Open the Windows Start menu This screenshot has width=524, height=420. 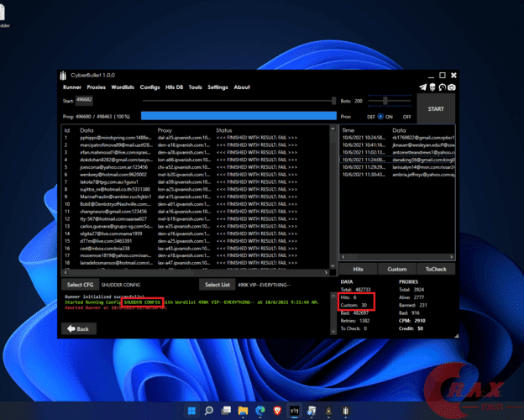191,411
